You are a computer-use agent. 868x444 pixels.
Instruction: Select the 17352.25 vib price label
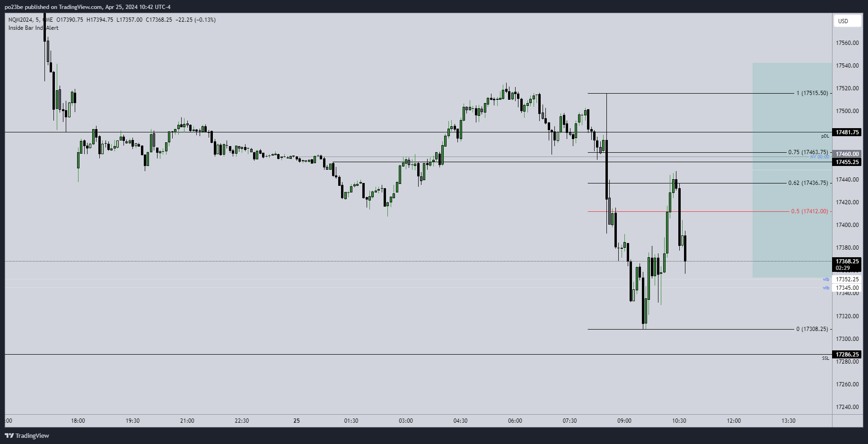(847, 279)
